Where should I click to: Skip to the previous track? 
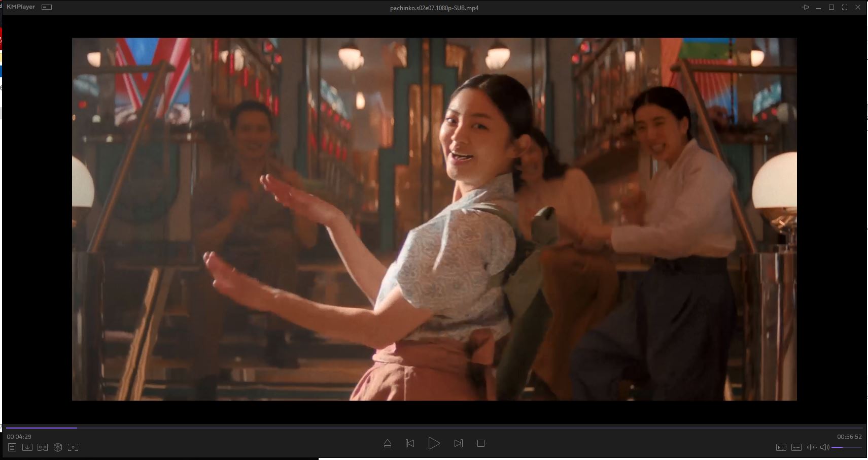(410, 443)
